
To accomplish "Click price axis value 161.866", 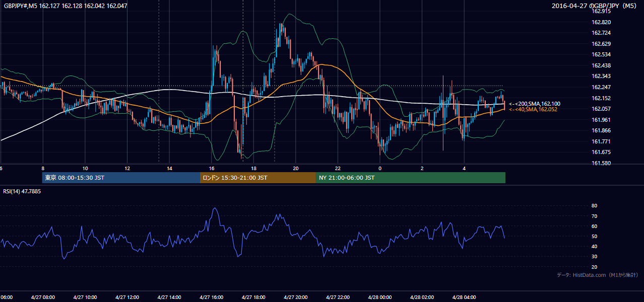I will pos(601,130).
